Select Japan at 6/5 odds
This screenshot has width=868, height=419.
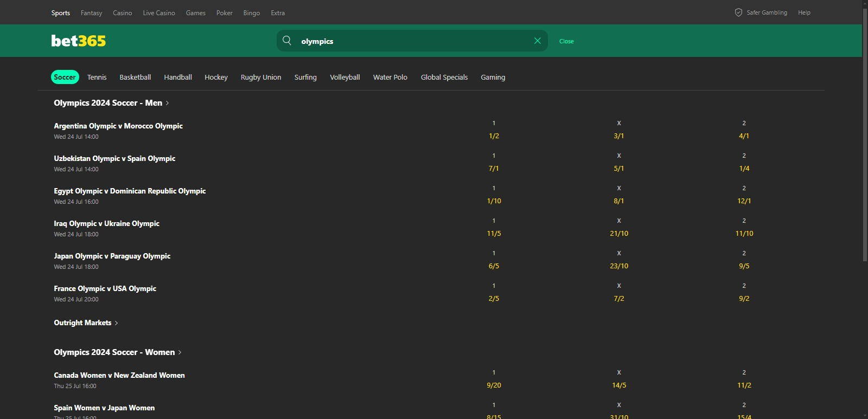(x=494, y=266)
